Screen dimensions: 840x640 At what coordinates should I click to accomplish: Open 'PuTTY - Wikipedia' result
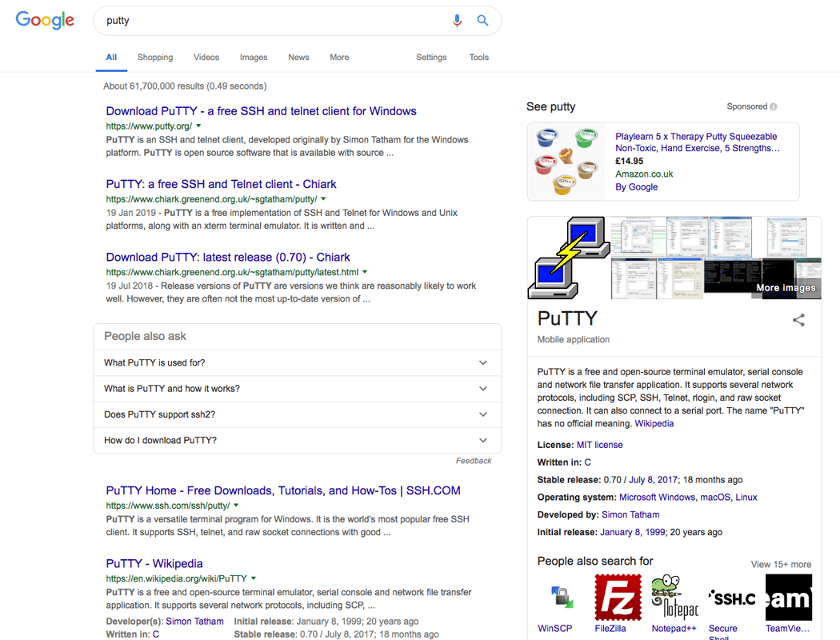click(154, 563)
